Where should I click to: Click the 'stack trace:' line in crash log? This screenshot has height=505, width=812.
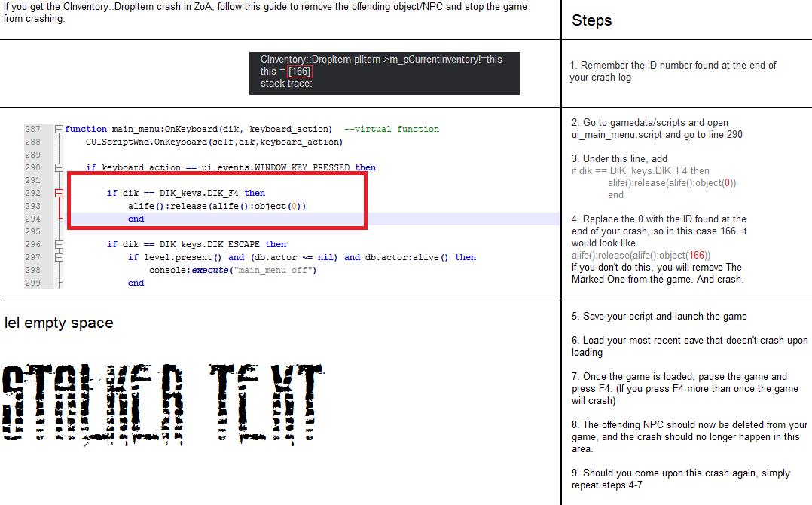[286, 84]
